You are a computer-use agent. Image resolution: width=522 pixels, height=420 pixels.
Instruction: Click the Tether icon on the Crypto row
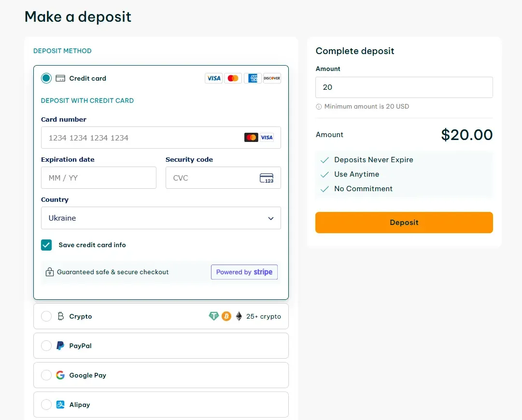click(x=213, y=316)
